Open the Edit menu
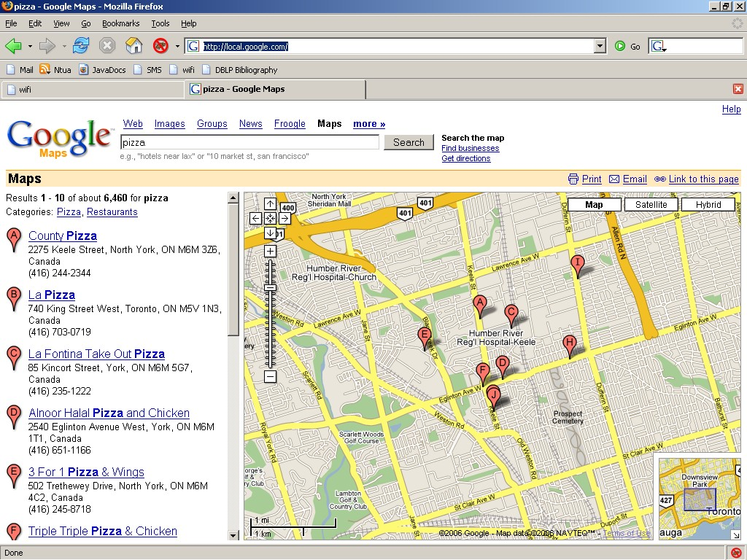 click(x=35, y=23)
